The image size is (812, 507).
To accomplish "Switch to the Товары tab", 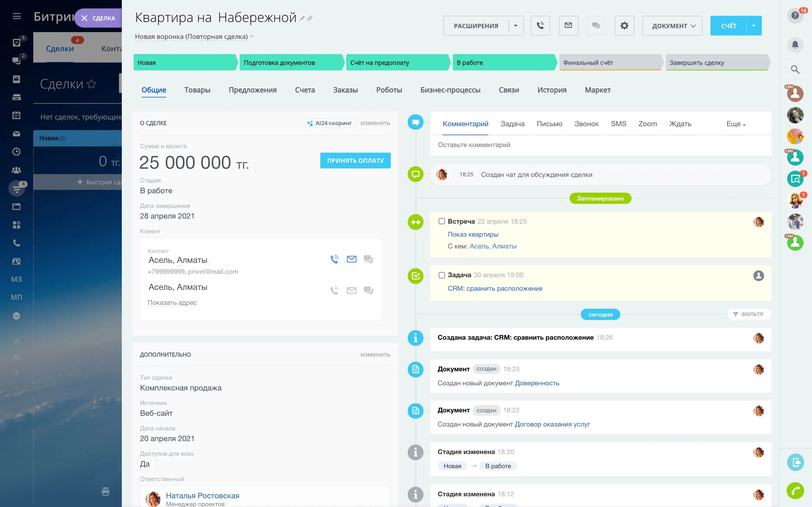I will (x=197, y=90).
